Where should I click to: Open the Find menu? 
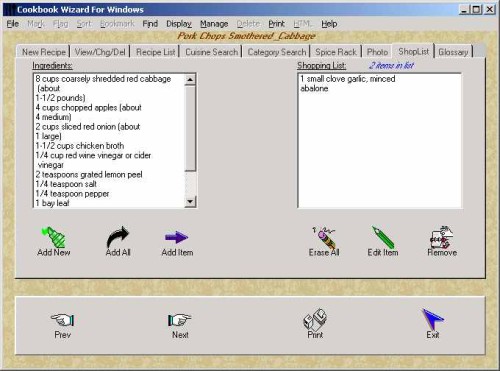point(150,24)
